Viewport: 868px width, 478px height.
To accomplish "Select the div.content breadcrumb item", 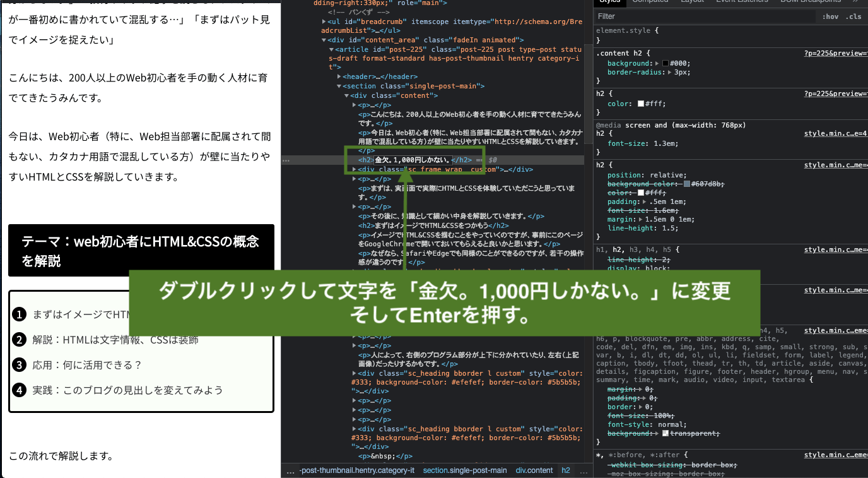I will pyautogui.click(x=534, y=470).
